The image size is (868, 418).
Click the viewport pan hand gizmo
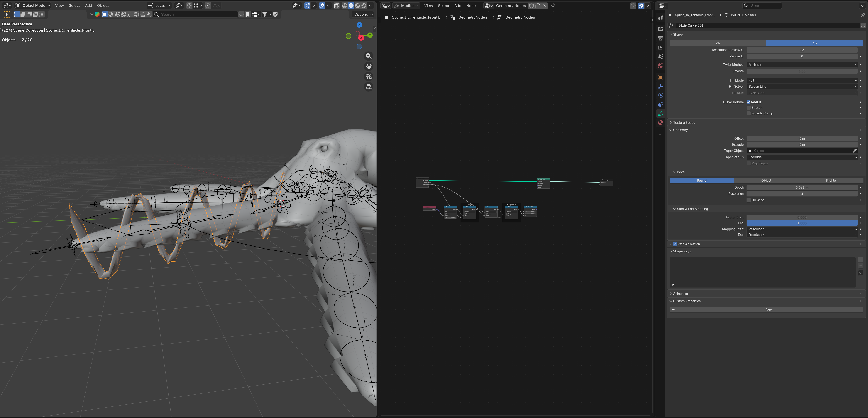pos(369,66)
